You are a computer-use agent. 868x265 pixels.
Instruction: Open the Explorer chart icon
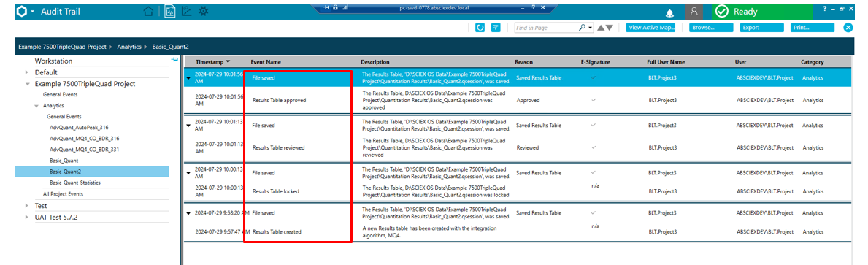pyautogui.click(x=187, y=11)
